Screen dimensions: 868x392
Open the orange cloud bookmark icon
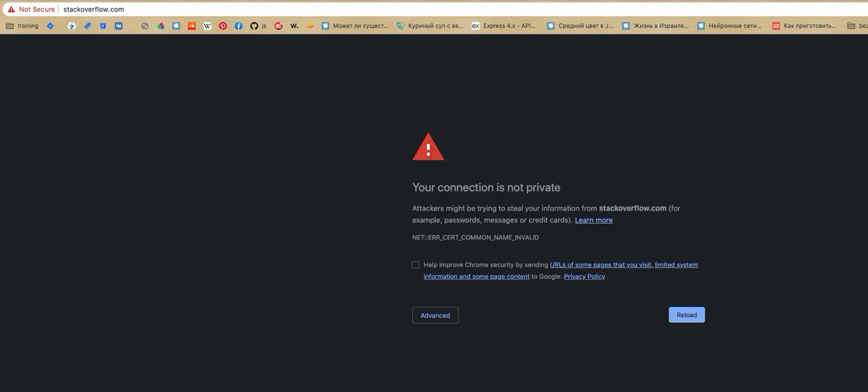point(311,26)
